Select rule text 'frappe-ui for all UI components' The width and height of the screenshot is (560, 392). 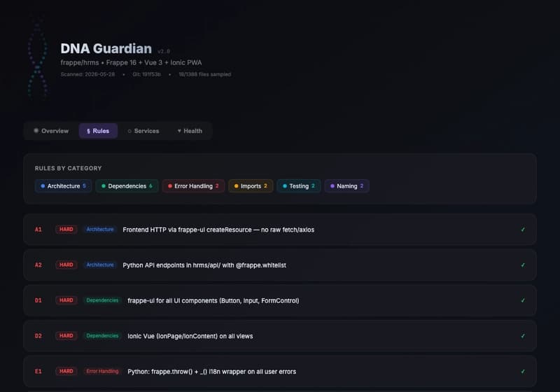(x=172, y=300)
